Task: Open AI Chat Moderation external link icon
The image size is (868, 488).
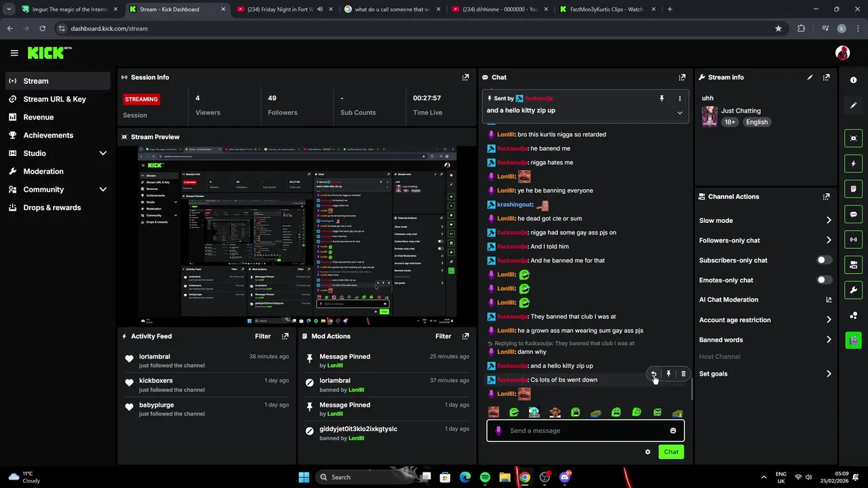Action: point(829,300)
